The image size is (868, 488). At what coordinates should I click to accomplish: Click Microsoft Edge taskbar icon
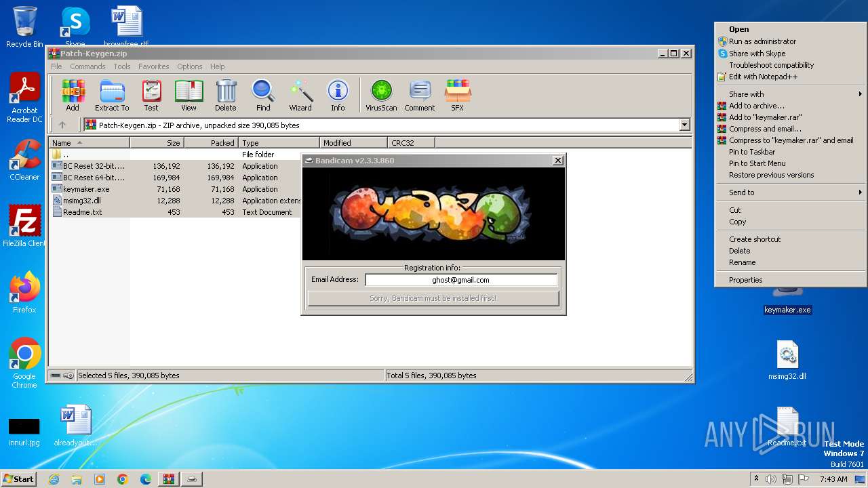pyautogui.click(x=146, y=479)
